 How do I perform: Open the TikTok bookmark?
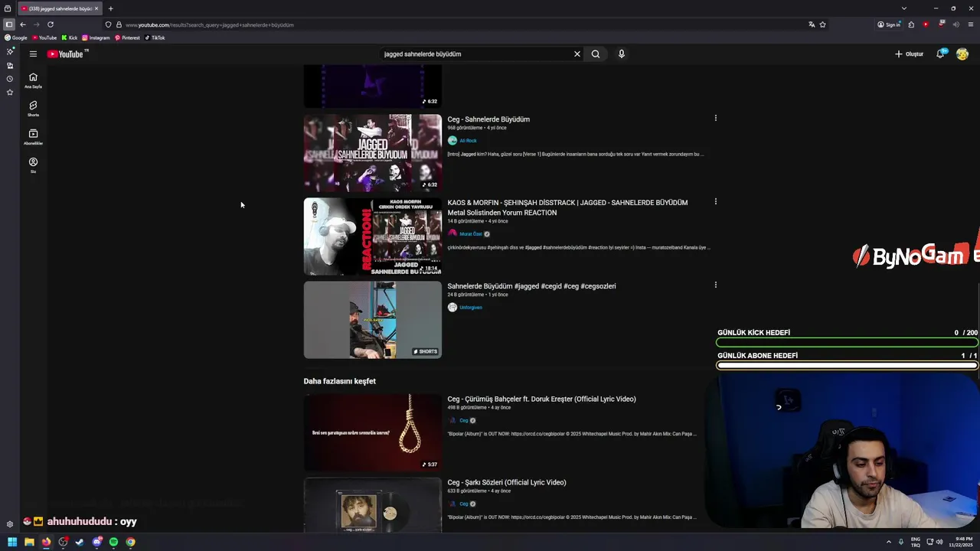click(155, 37)
